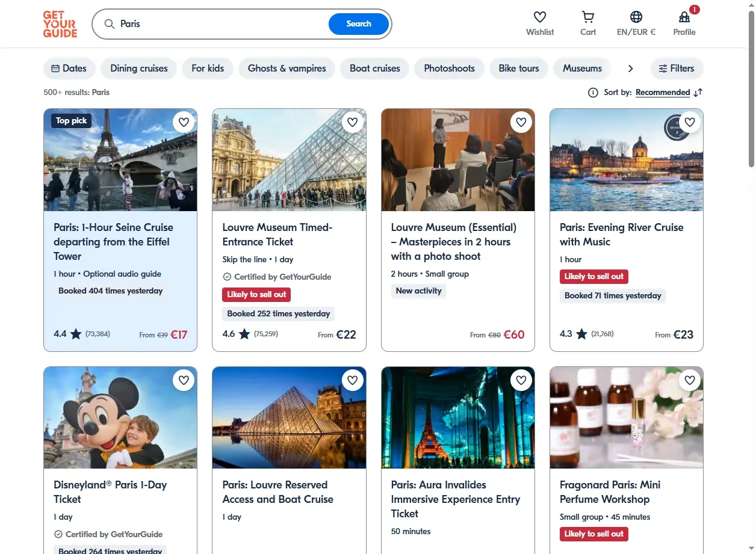Wishlist the 1-Hour Seine Cruise card

click(184, 122)
